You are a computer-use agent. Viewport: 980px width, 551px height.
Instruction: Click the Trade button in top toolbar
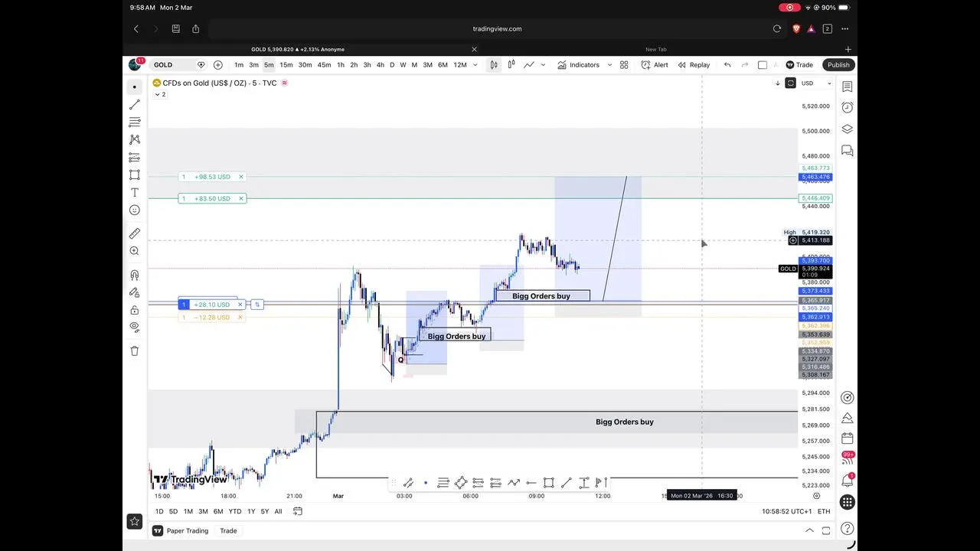click(x=799, y=65)
